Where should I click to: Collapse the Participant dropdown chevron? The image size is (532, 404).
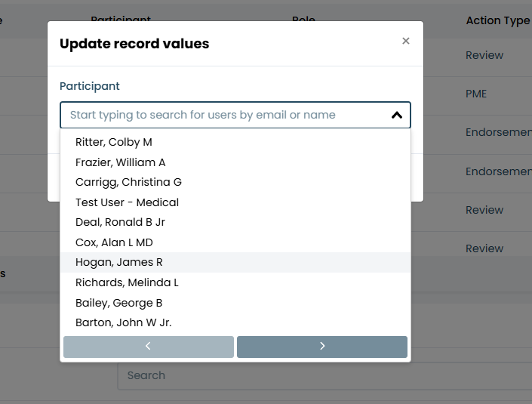pos(397,115)
